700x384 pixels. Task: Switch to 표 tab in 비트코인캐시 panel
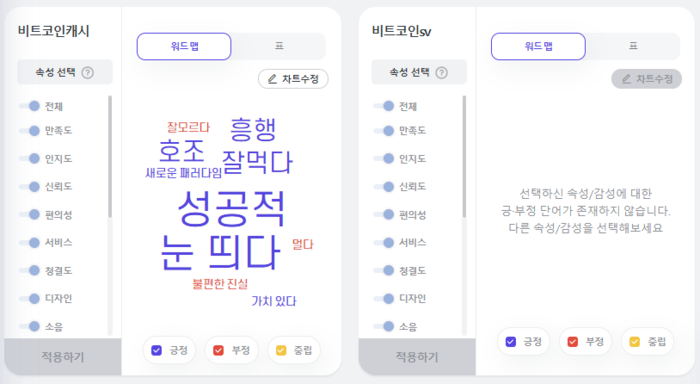[x=279, y=46]
